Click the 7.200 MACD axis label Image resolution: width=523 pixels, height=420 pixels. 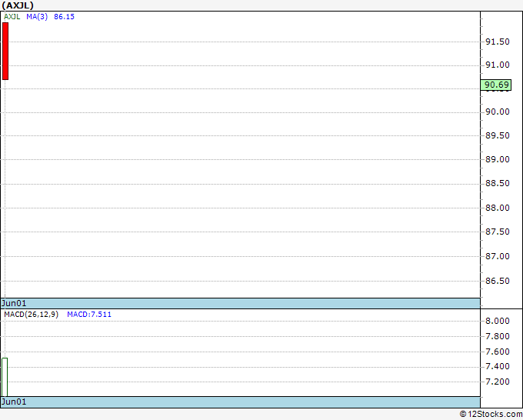click(498, 382)
